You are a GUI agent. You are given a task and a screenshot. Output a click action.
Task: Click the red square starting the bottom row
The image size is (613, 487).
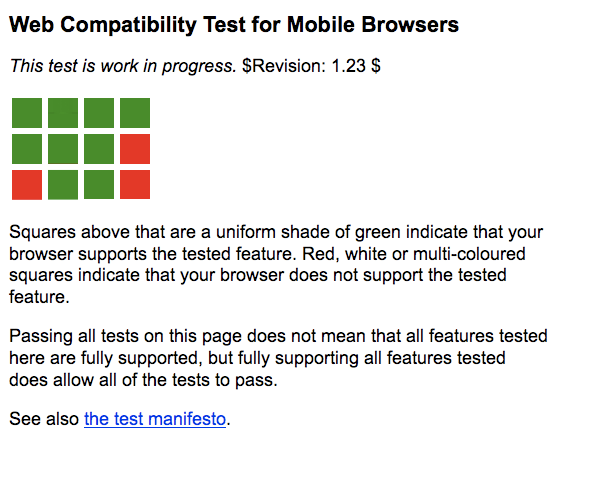[x=27, y=185]
